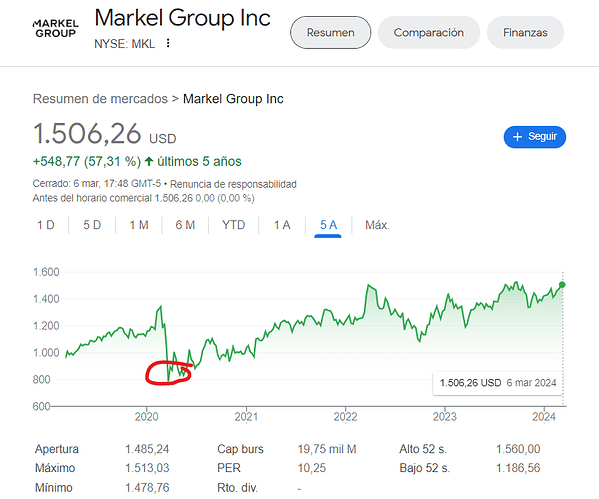Show the Máx. chart range
This screenshot has width=599, height=499.
click(x=377, y=225)
